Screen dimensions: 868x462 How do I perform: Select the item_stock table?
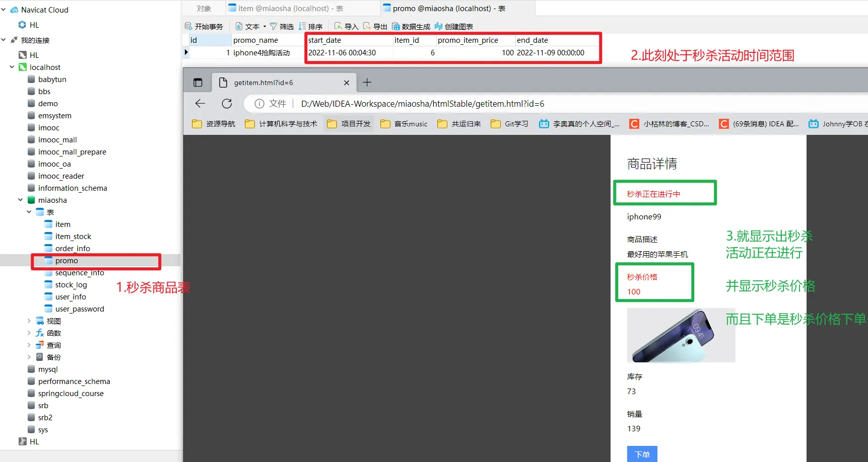coord(73,237)
